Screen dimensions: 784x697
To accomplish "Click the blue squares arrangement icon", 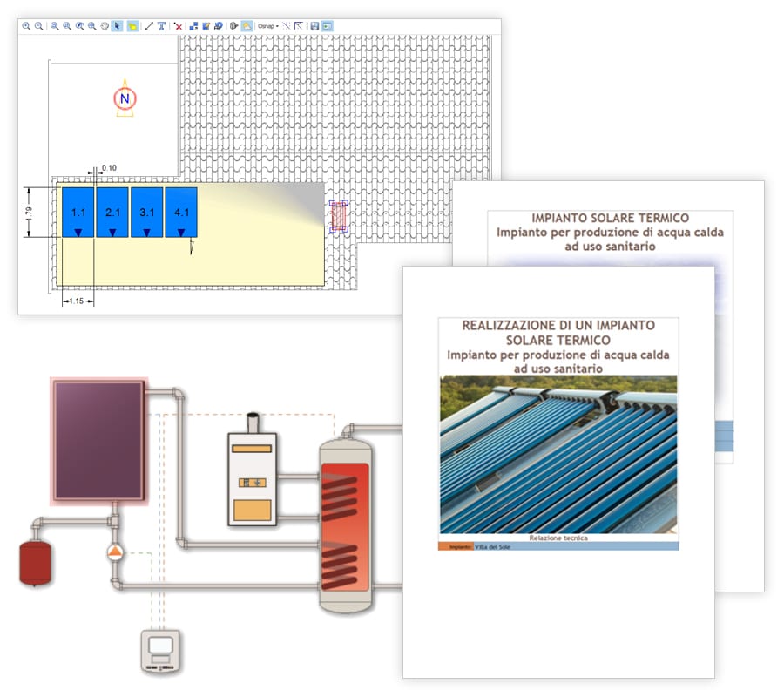I will pos(193,26).
